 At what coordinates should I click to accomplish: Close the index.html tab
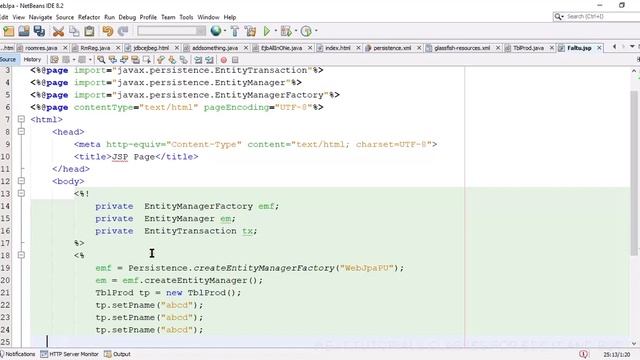358,48
